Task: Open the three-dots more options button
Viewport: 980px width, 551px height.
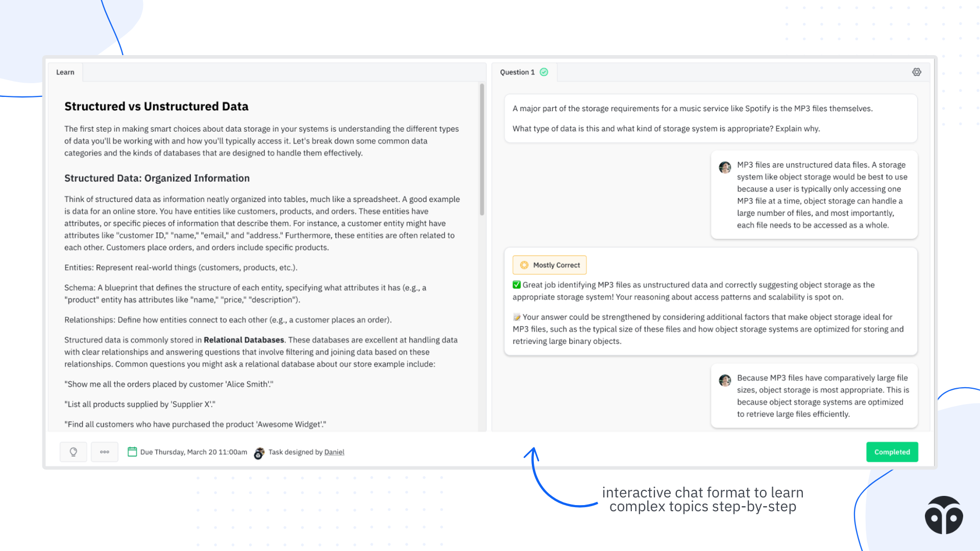Action: 105,452
